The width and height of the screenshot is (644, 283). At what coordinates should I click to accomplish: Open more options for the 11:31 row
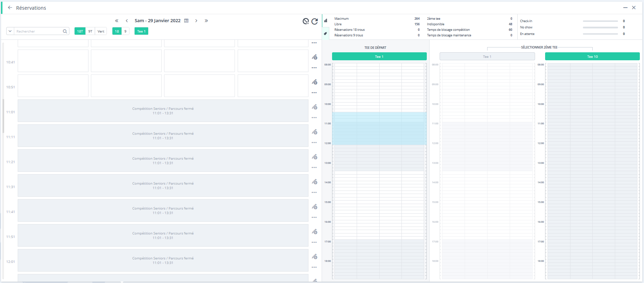pos(314,193)
